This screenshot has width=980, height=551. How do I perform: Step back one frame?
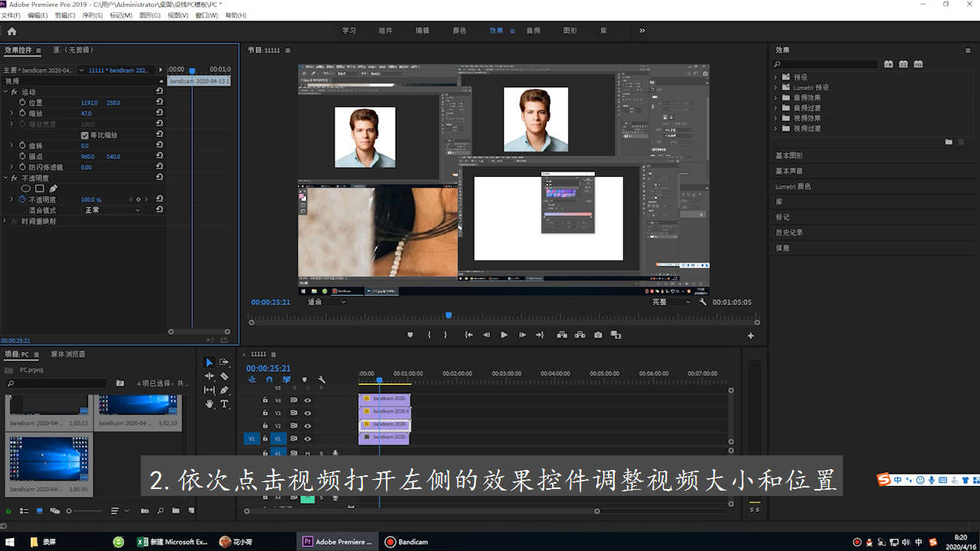(485, 334)
